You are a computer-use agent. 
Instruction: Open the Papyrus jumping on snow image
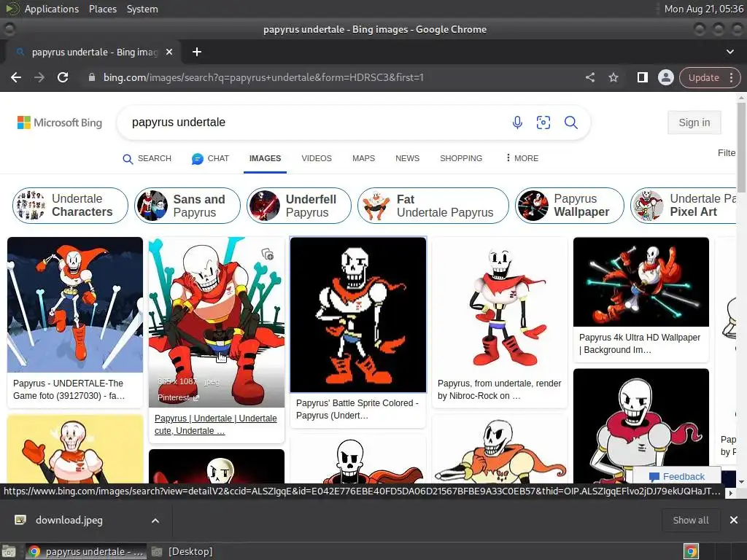(75, 305)
